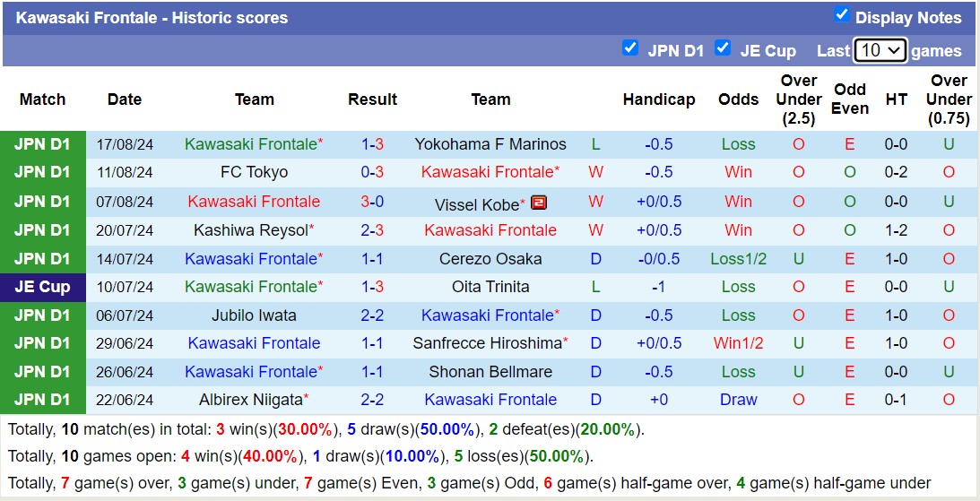Click the date 17/08/24

tap(125, 145)
